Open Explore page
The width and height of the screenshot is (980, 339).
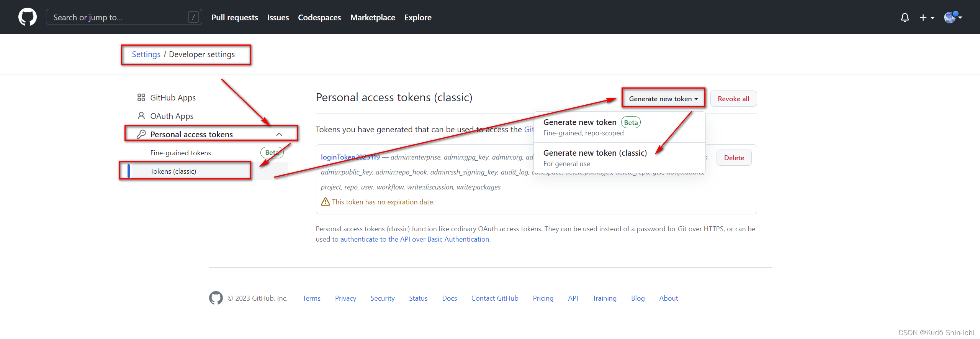(x=418, y=17)
